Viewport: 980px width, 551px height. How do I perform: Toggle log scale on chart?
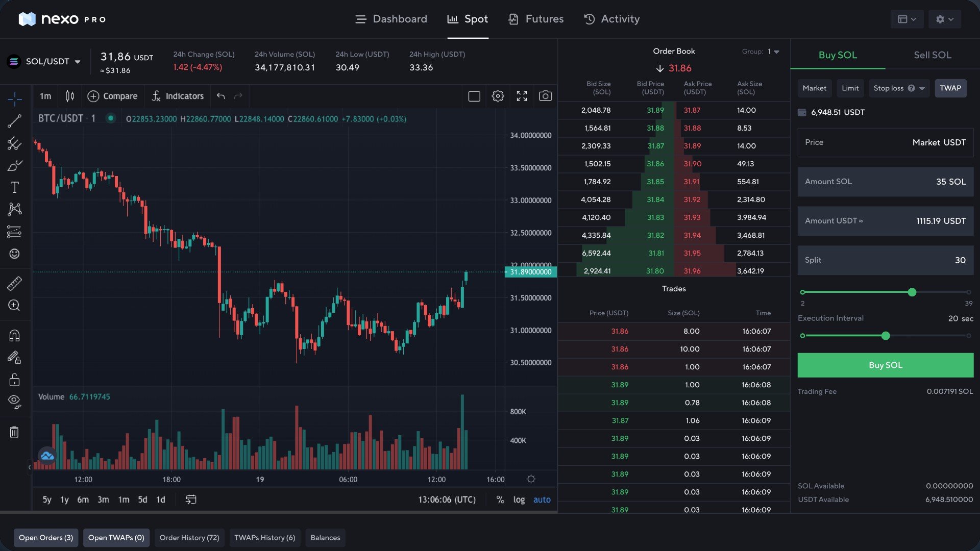coord(519,500)
